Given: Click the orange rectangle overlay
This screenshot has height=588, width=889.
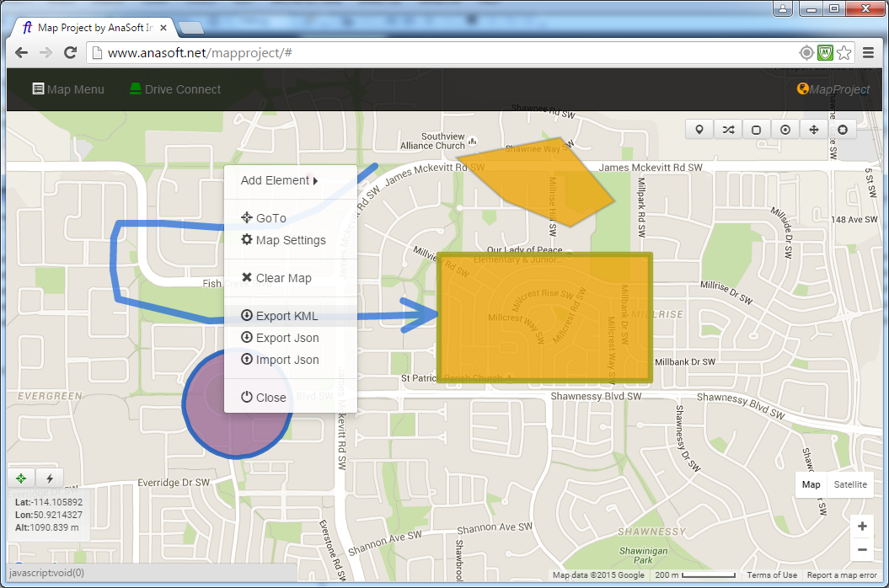Looking at the screenshot, I should [544, 318].
